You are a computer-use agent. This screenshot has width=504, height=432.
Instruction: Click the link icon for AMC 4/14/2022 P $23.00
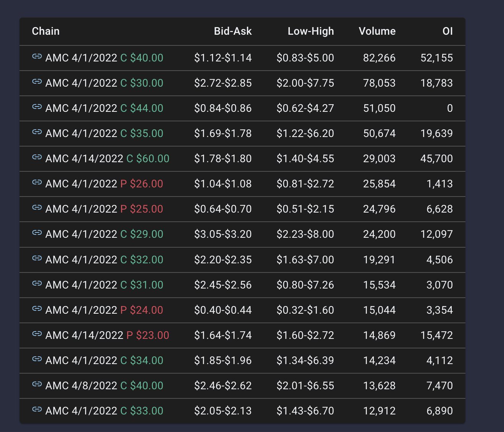tap(37, 335)
